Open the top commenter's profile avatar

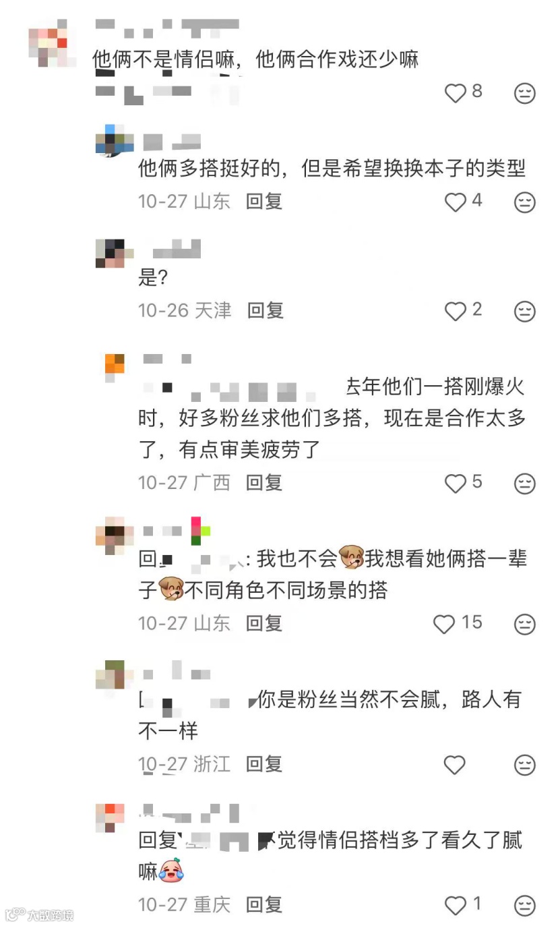(48, 47)
